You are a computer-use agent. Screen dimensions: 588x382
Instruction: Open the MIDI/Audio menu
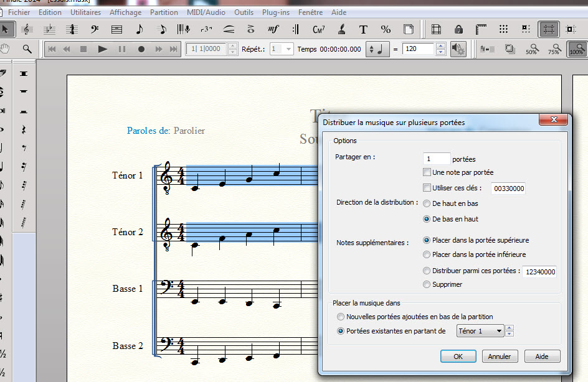206,12
